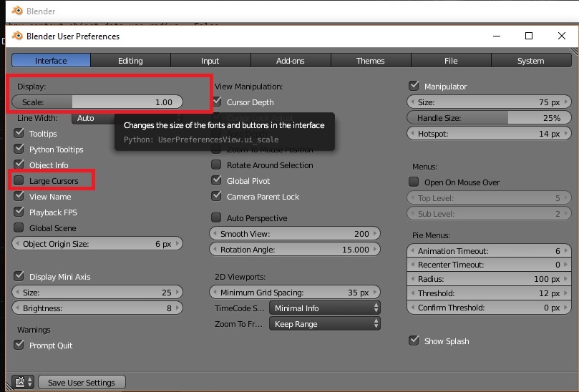Click Save User Settings button
This screenshot has width=579, height=392.
point(82,383)
